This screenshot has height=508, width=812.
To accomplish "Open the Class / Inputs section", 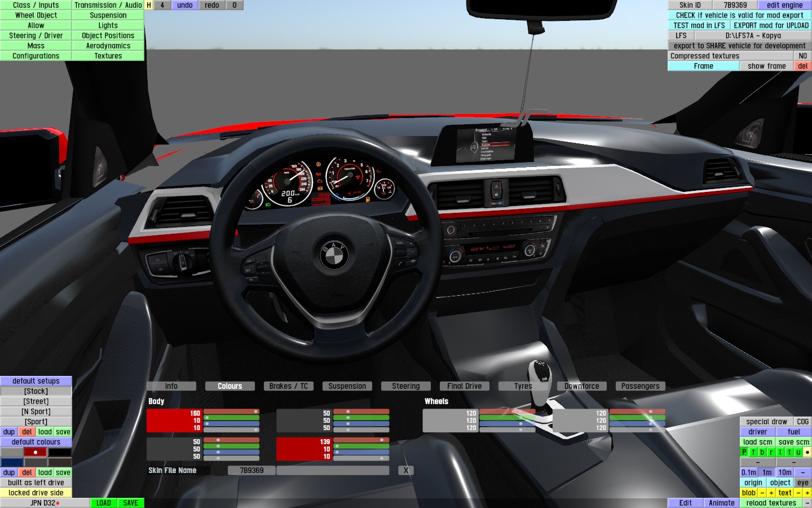I will point(36,5).
